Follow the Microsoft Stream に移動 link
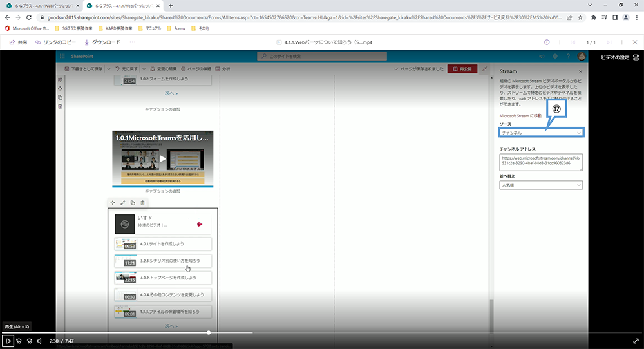 coord(520,116)
